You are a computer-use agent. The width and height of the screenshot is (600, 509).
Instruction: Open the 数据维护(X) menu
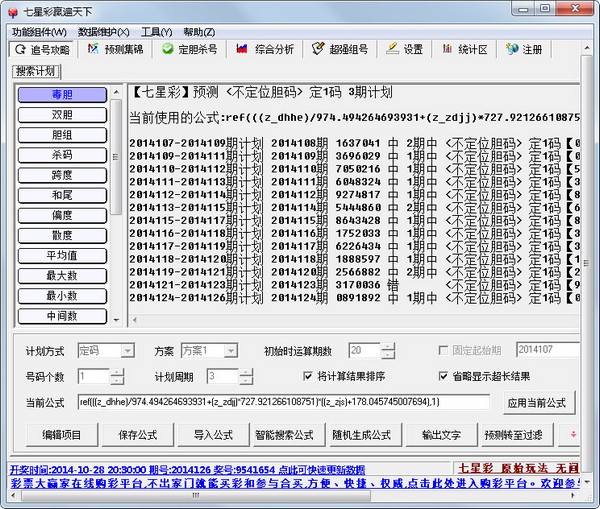pyautogui.click(x=103, y=32)
